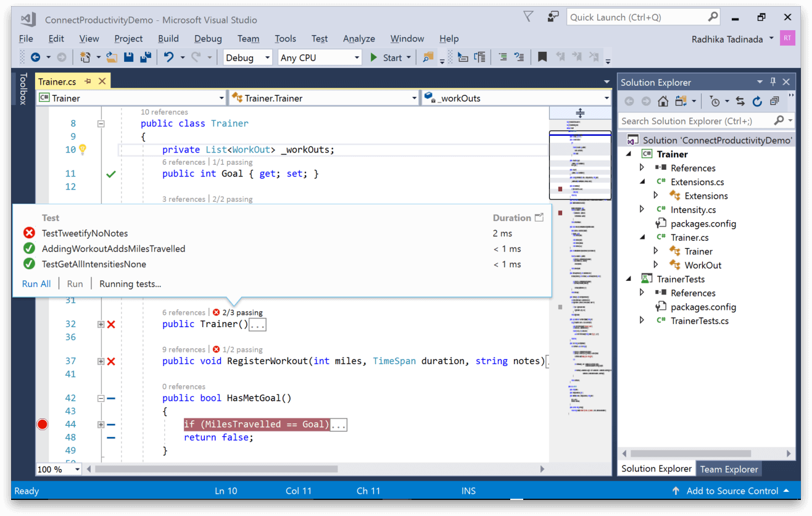Open the Any CPU platform dropdown
Viewport: 812px width, 516px height.
[318, 57]
